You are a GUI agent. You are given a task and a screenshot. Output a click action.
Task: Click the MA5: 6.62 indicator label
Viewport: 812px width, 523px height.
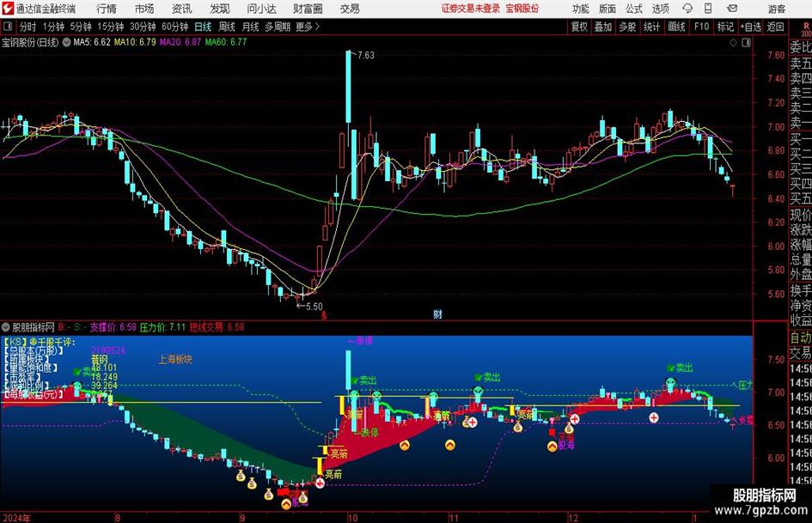point(92,42)
